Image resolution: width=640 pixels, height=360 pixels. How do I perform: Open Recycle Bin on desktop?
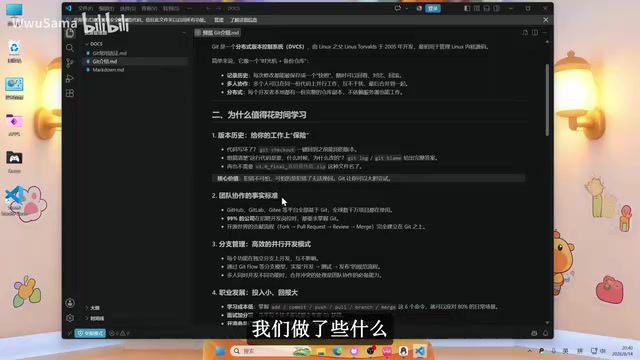click(14, 52)
